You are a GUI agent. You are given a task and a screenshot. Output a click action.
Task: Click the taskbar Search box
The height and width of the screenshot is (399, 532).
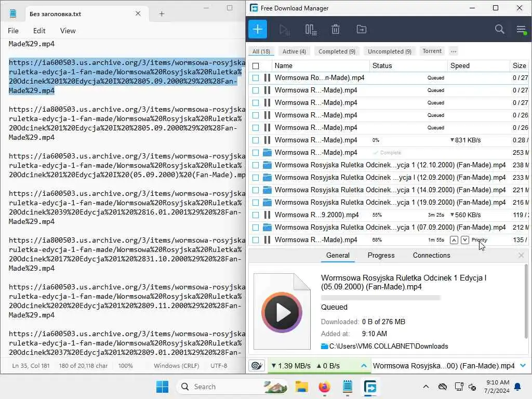click(232, 387)
